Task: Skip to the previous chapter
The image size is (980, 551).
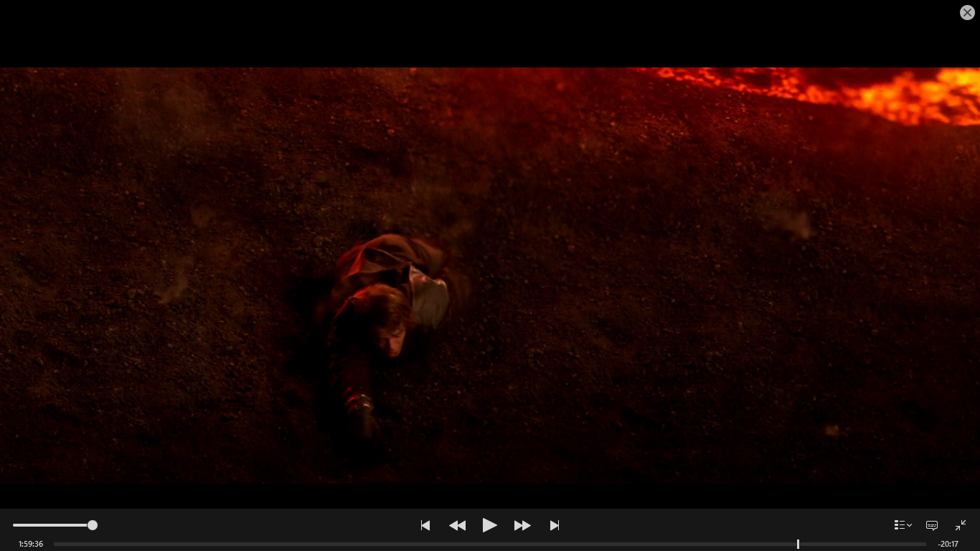Action: (425, 525)
